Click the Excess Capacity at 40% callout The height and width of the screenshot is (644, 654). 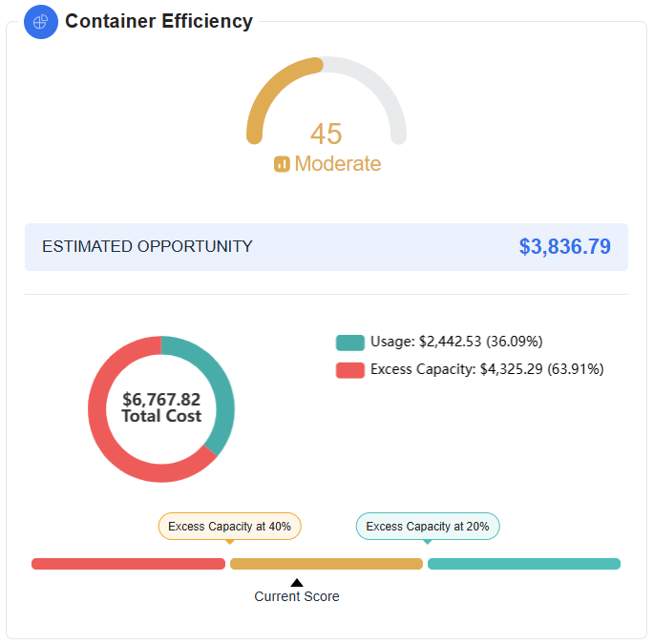pyautogui.click(x=229, y=527)
